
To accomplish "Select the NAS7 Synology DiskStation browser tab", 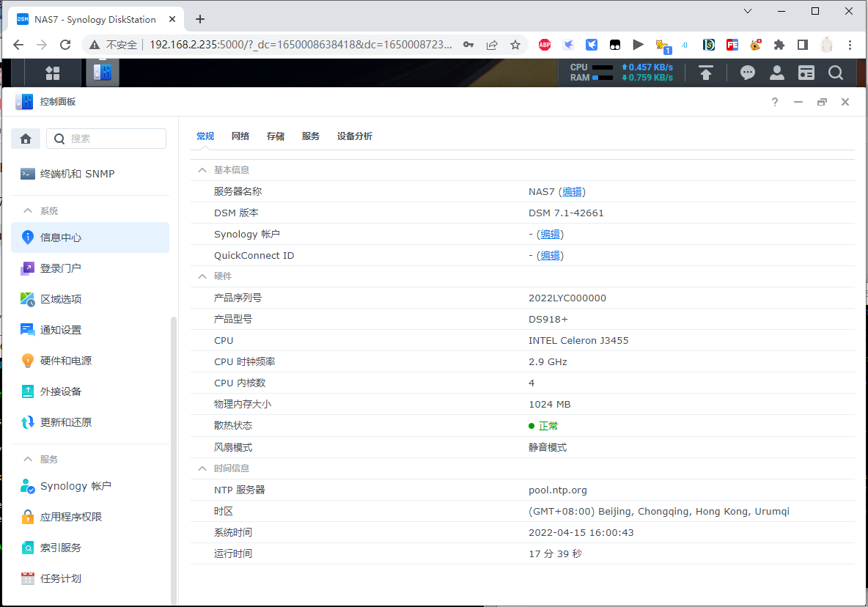I will coord(97,19).
